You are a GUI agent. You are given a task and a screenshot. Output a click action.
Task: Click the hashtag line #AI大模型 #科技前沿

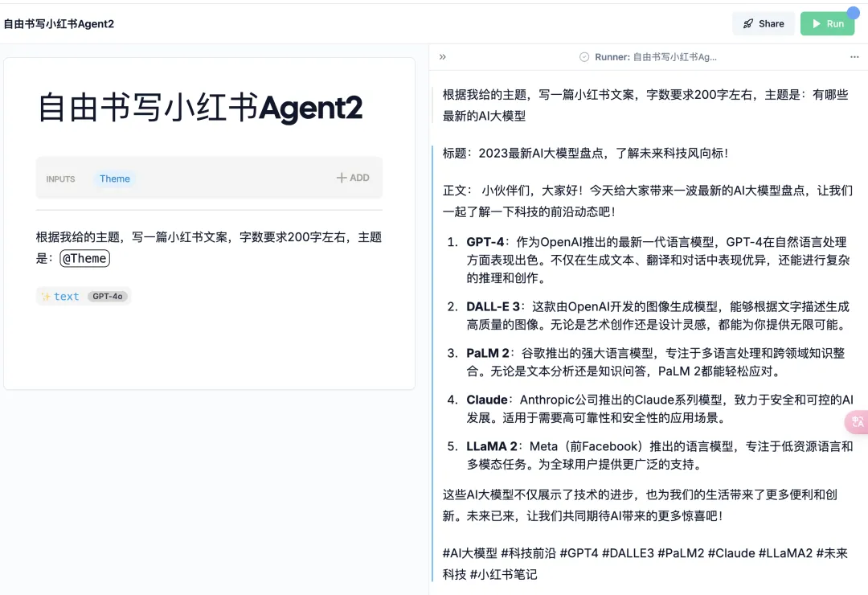[645, 564]
